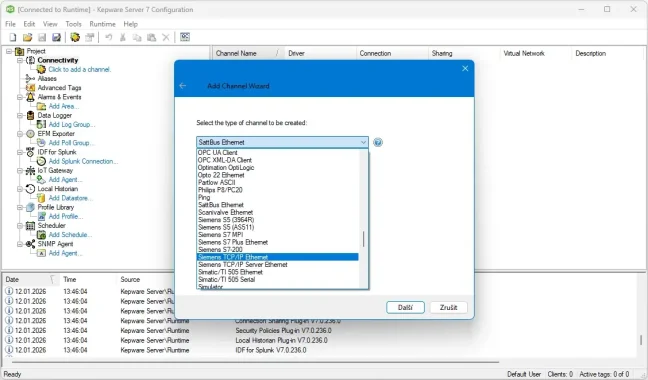Click the help icon beside channel type
This screenshot has width=648, height=380.
pos(378,142)
